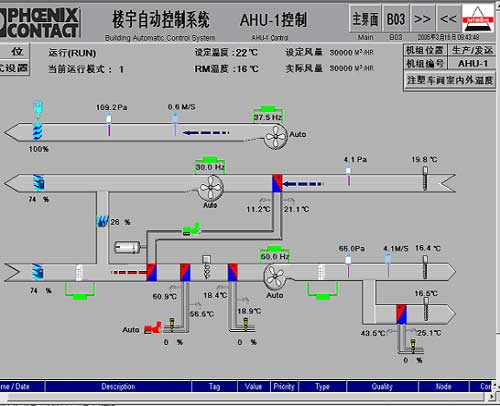Click the exhaust damper showing 100%
This screenshot has width=500, height=406.
point(38,131)
